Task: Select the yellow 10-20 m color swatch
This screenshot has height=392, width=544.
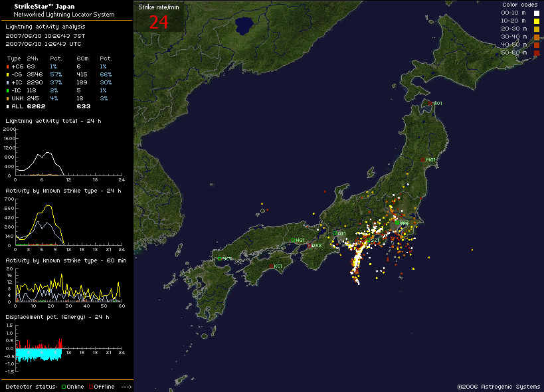Action: (x=535, y=21)
